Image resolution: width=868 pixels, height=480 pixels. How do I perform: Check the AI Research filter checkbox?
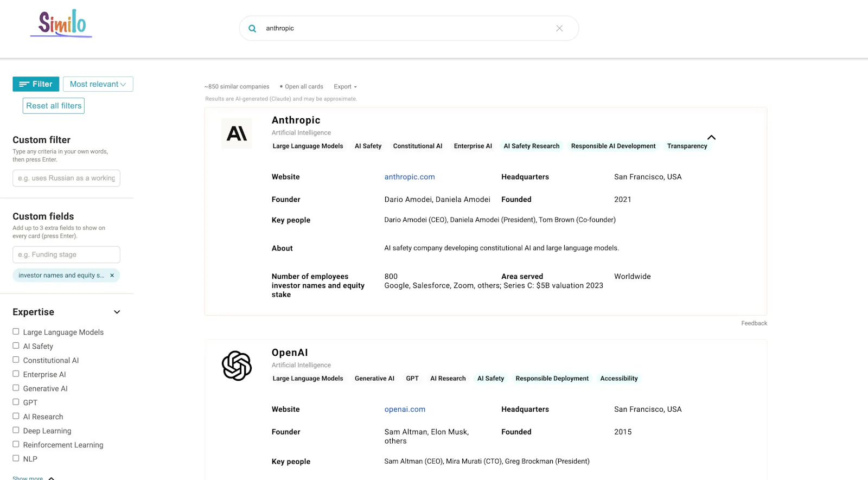[16, 416]
